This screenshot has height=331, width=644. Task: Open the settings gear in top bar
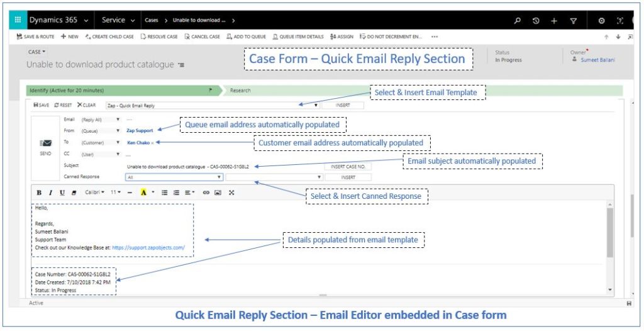[601, 21]
